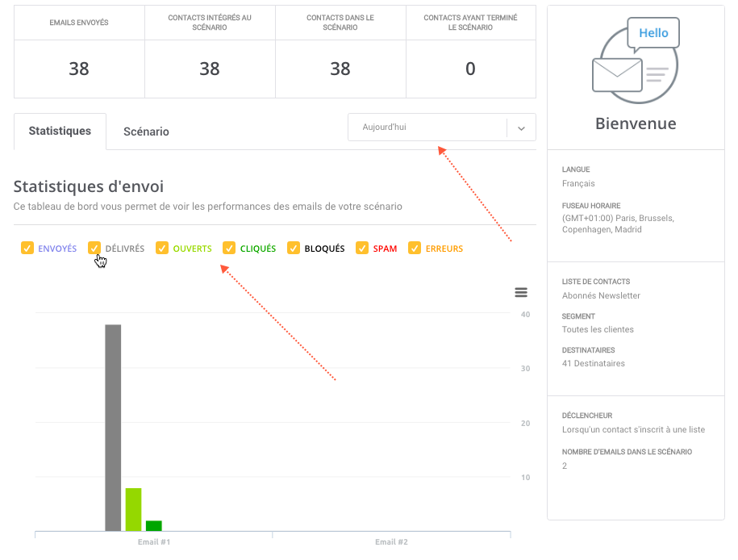
Task: Click the Toutes les clientes segment value
Action: pos(598,330)
